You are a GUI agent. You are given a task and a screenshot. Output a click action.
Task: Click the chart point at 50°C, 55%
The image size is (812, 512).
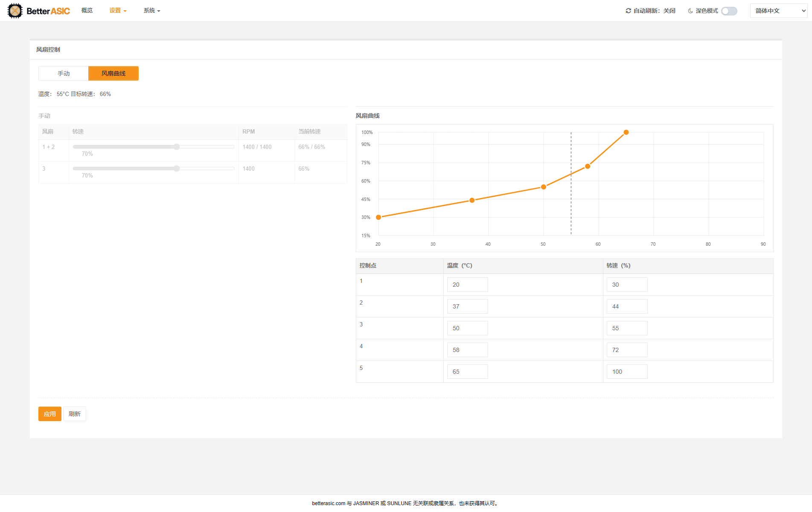tap(544, 187)
